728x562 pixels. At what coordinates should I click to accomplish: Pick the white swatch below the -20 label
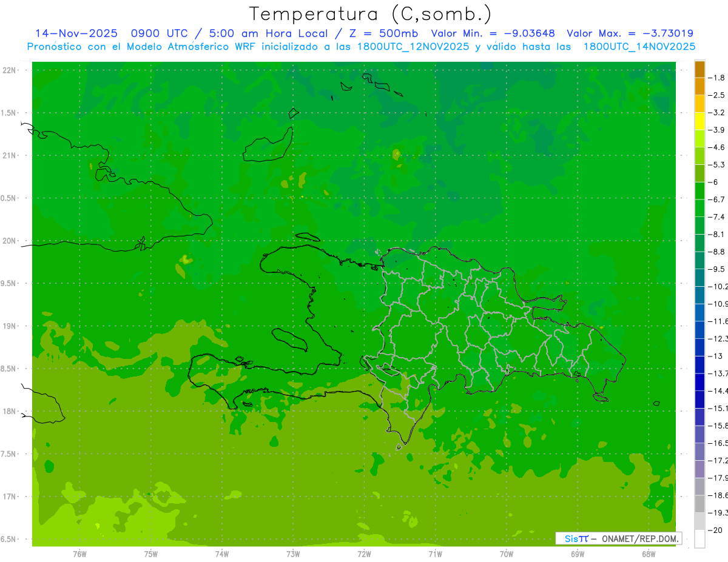(699, 538)
